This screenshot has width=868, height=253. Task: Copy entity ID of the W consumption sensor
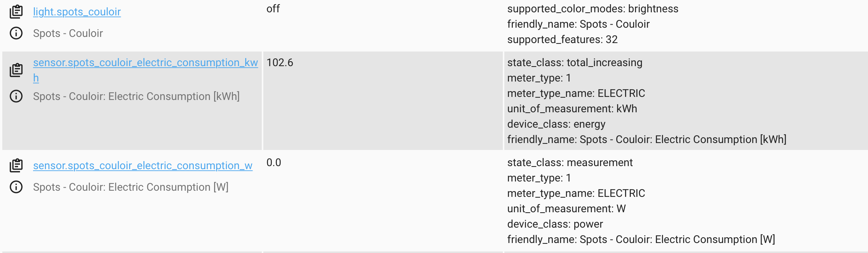point(16,166)
